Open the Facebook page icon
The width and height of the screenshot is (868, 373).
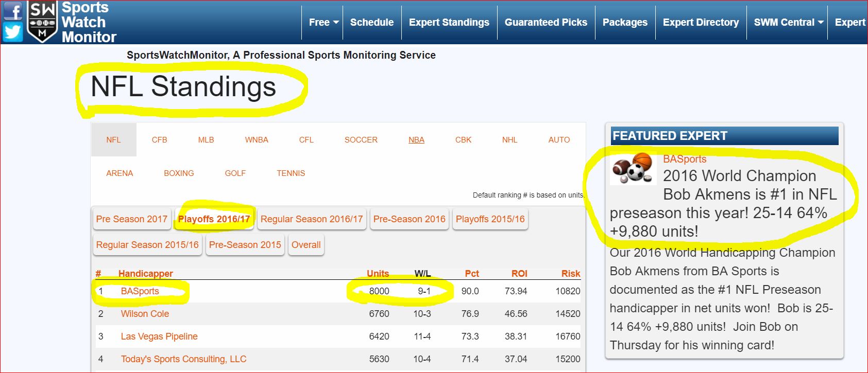pyautogui.click(x=13, y=10)
